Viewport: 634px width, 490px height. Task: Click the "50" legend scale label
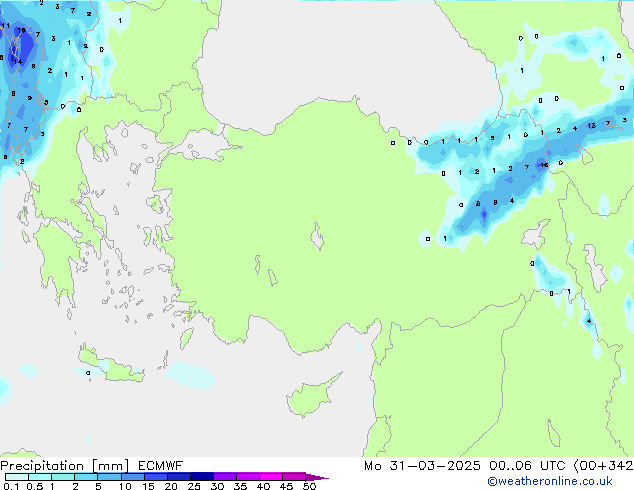pos(309,486)
